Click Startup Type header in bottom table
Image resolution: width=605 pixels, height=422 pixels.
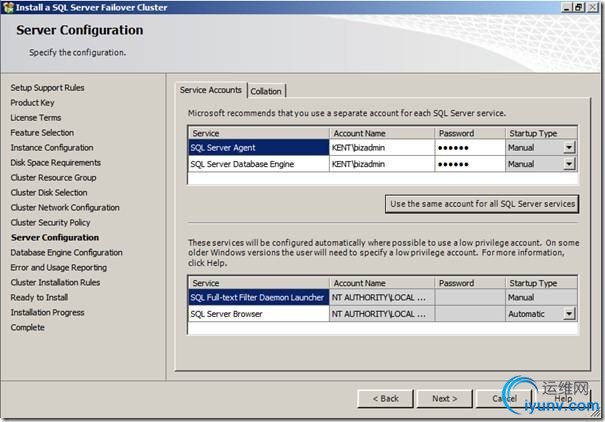tap(541, 283)
